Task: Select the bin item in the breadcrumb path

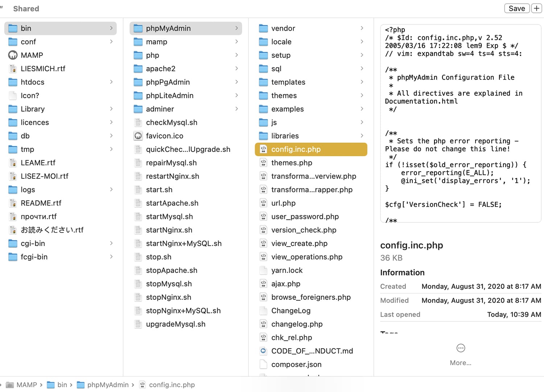Action: (62, 385)
